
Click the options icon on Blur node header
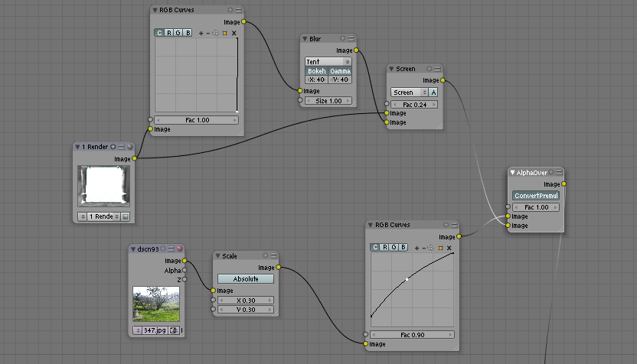click(x=351, y=38)
